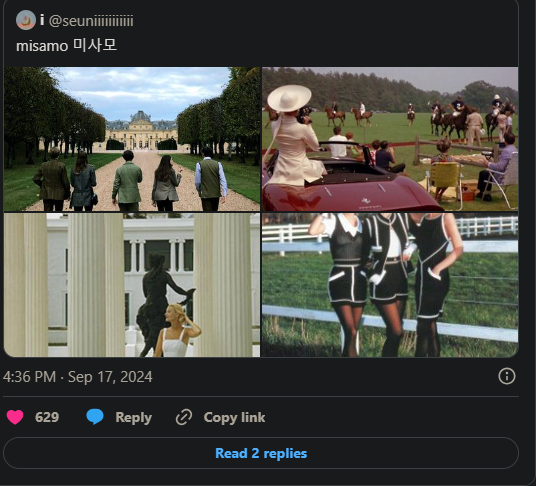
Task: Click the Sep 17, 2024 date text
Action: pyautogui.click(x=110, y=377)
